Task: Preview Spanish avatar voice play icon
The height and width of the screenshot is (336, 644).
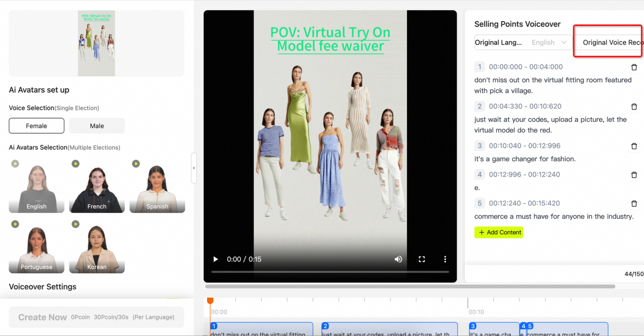Action: click(136, 164)
